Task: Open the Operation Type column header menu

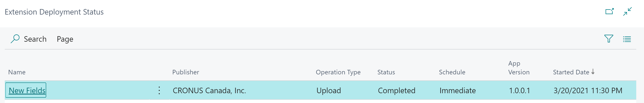Action: click(x=338, y=72)
